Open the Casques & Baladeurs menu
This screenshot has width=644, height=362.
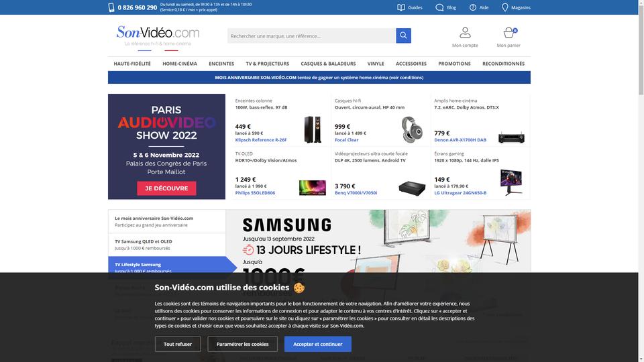(x=328, y=64)
